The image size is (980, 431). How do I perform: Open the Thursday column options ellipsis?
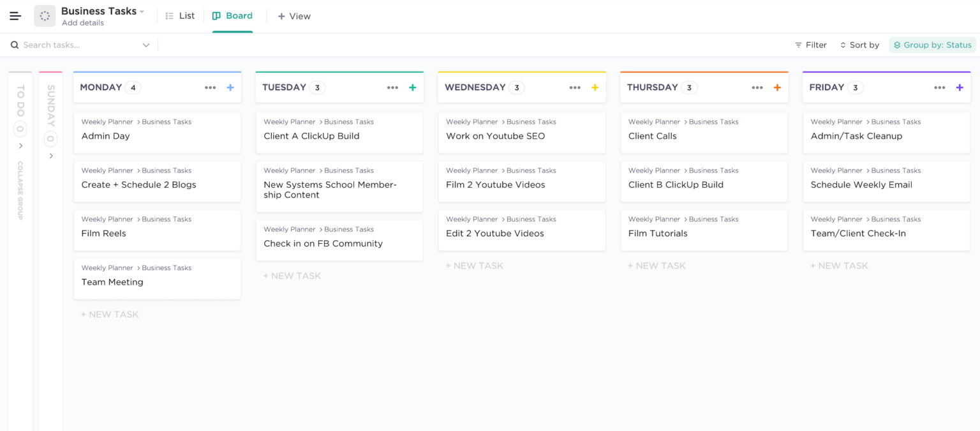click(757, 87)
